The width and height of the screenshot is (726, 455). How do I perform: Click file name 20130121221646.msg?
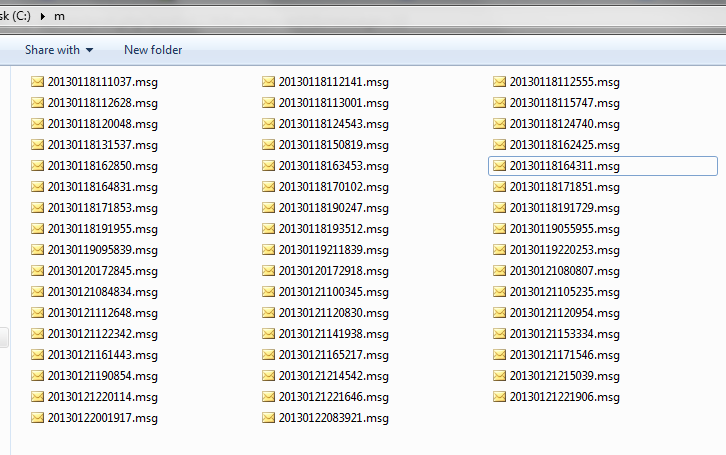click(334, 397)
